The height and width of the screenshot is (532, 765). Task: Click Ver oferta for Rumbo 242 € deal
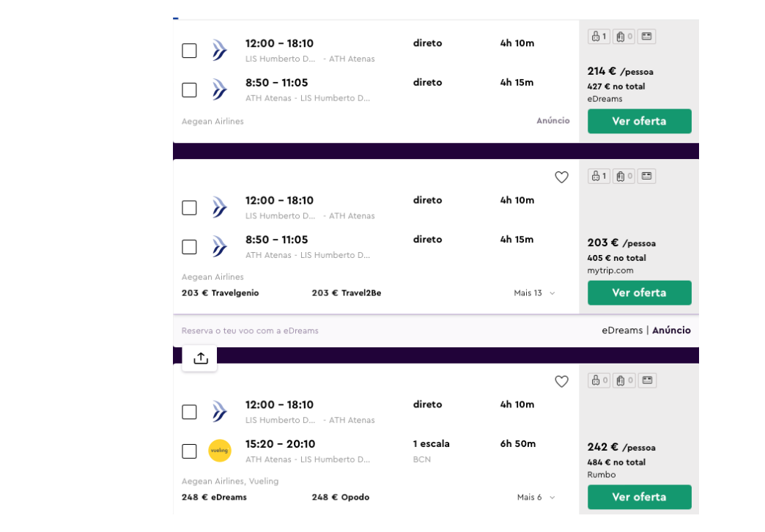click(639, 497)
